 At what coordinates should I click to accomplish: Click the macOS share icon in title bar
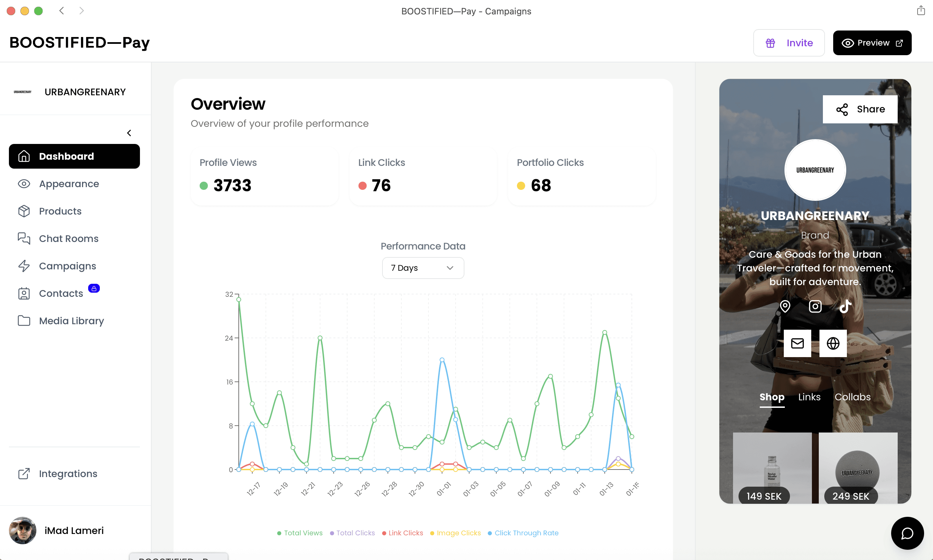[921, 11]
